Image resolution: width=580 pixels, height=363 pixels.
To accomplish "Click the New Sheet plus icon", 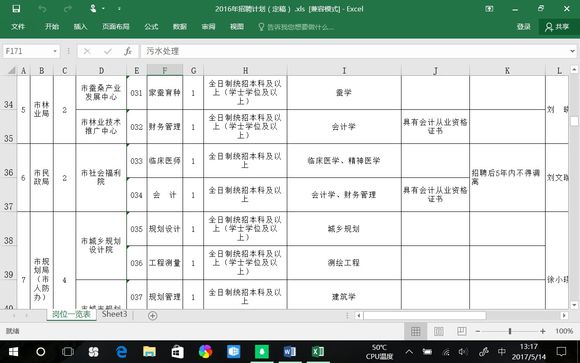I will pos(152,316).
